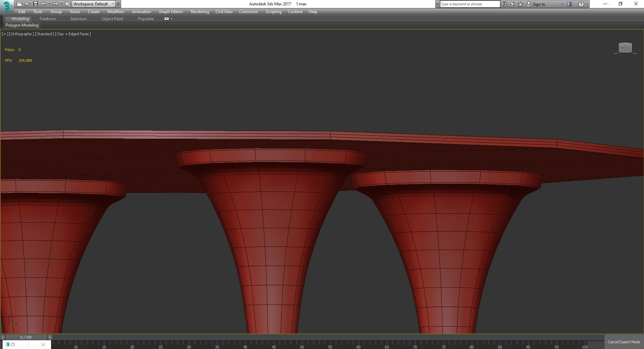Viewport: 644px width, 349px height.
Task: Close the floating mini-window with its X
Action: tap(43, 345)
